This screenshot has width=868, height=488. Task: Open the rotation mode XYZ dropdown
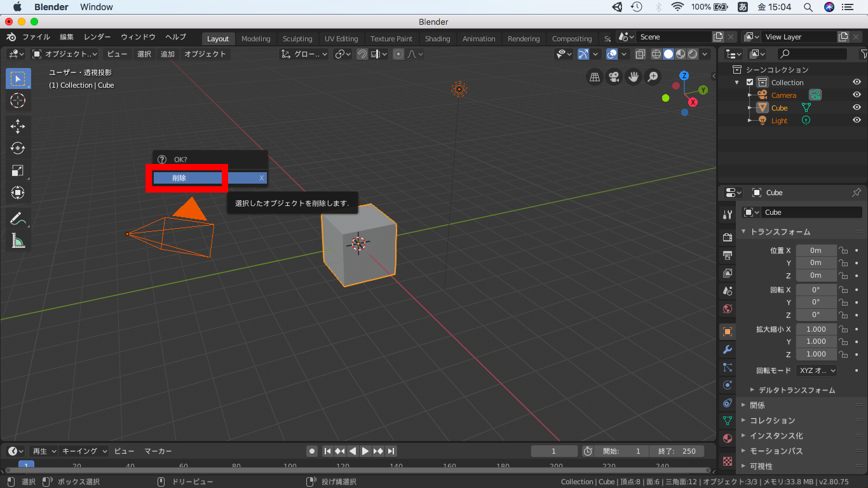click(817, 370)
